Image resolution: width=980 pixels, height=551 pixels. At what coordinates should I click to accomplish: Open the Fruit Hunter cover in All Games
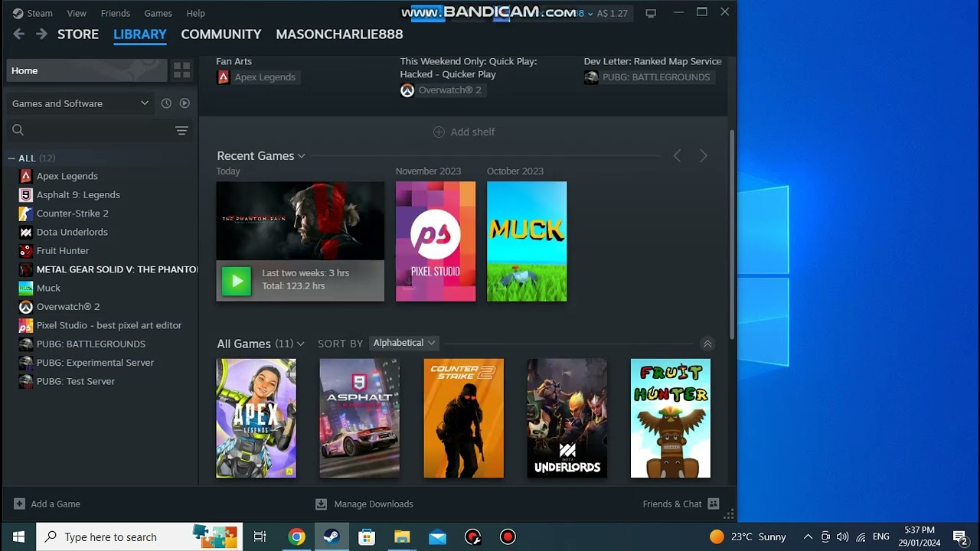coord(671,419)
